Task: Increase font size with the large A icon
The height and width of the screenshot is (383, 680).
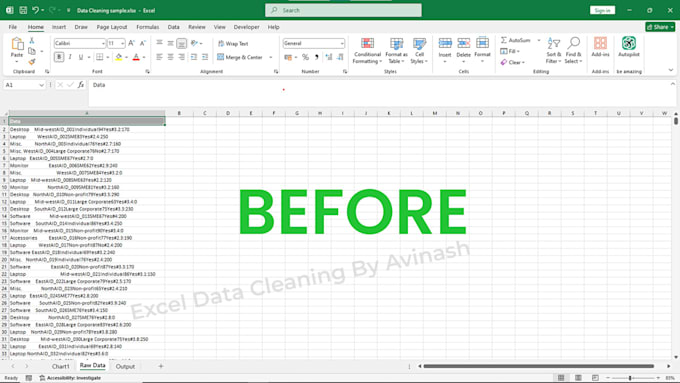Action: [131, 43]
